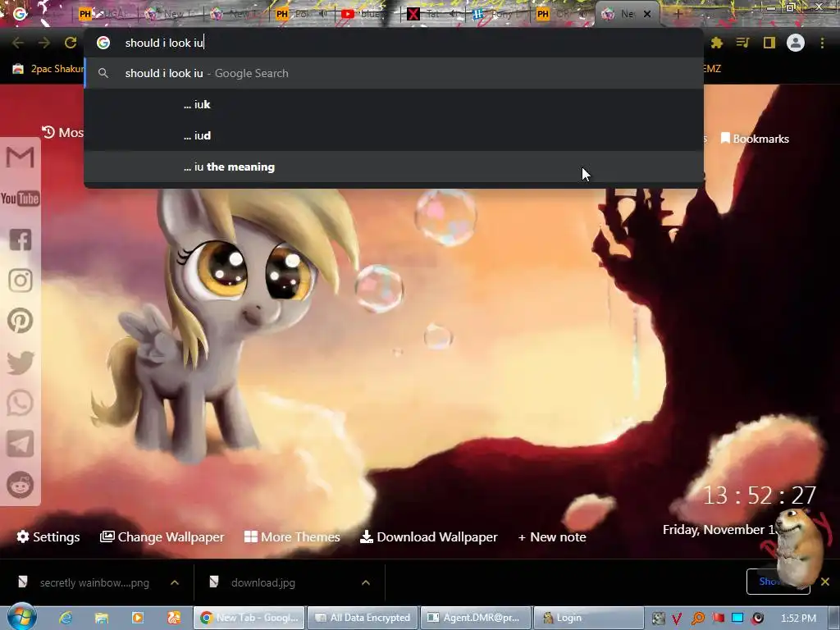Screen dimensions: 840x630
Task: Expand secretly wainbow png download options
Action: [x=175, y=582]
